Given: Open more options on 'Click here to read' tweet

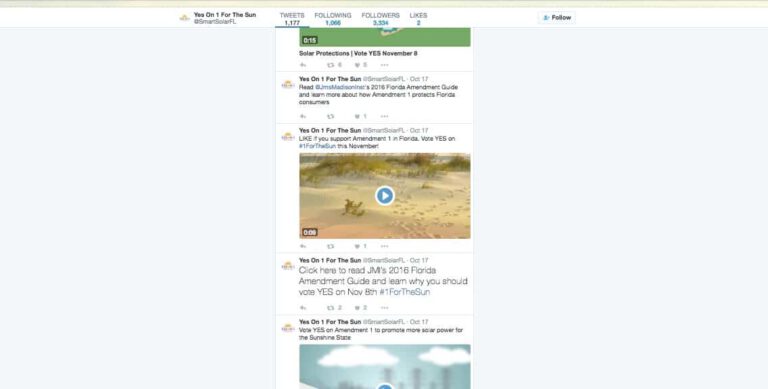Looking at the screenshot, I should coord(384,308).
